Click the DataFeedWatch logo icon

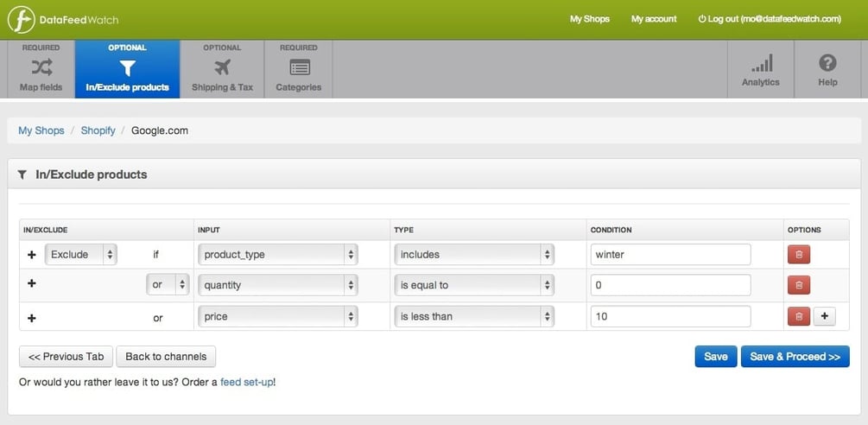click(21, 19)
